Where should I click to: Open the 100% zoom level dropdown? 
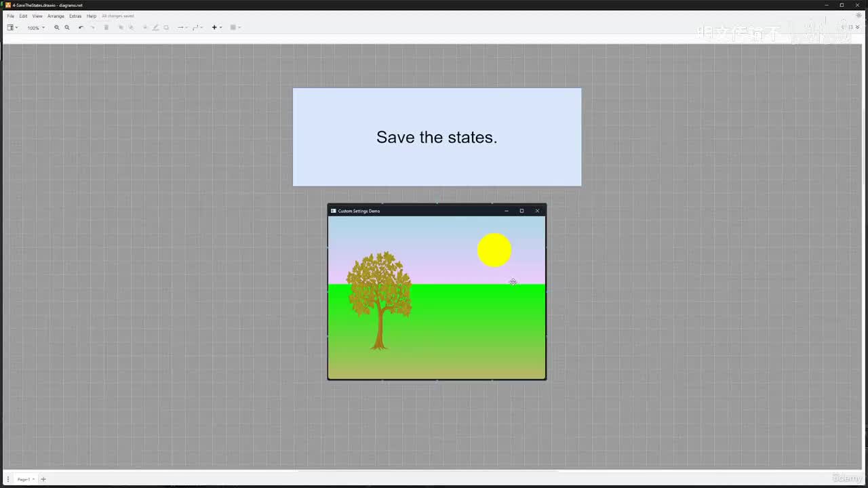pos(36,28)
